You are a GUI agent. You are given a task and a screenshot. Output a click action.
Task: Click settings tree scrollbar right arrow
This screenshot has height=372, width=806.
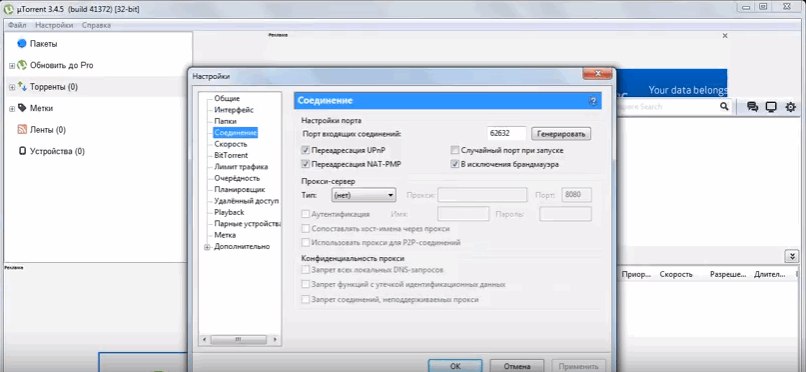(x=276, y=340)
